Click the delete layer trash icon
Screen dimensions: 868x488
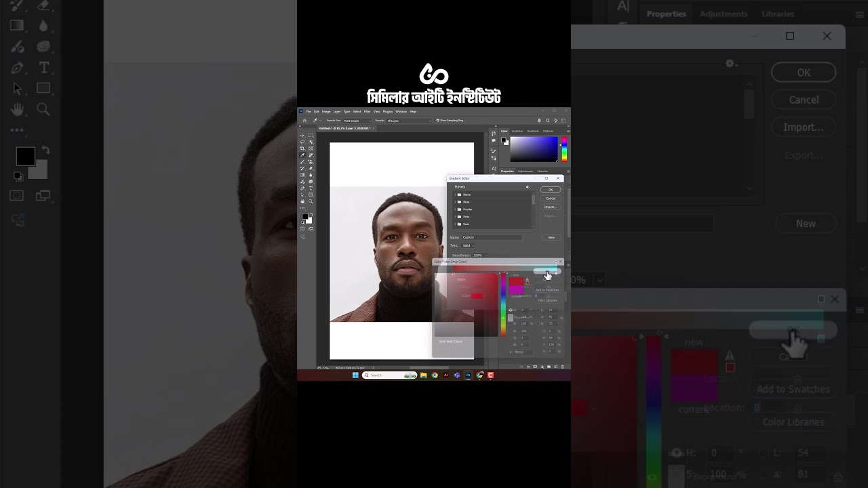(562, 367)
